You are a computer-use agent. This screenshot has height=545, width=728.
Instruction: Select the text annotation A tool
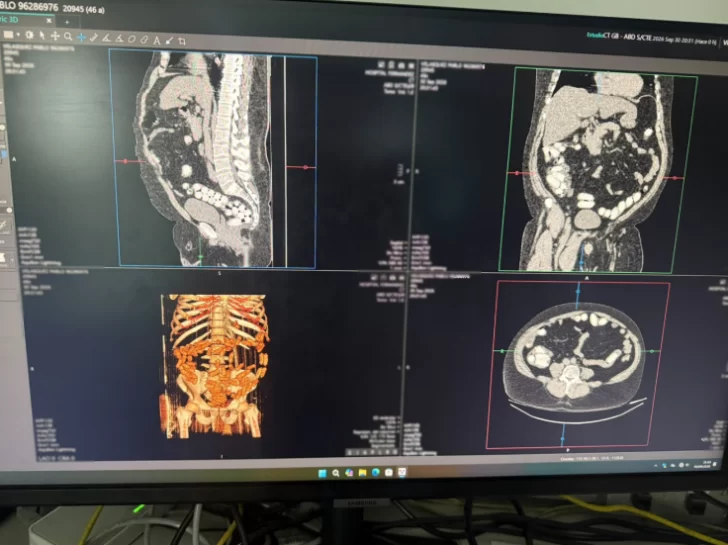pos(156,40)
